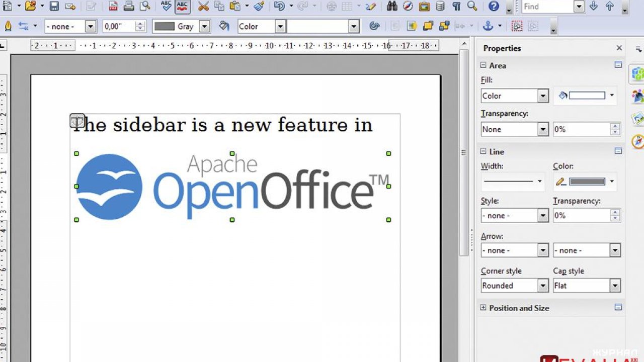Open Find & Replace binoculars icon

pos(392,6)
